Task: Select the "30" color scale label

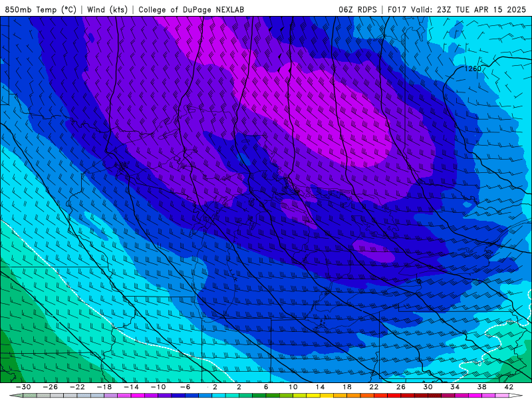Action: [428, 387]
